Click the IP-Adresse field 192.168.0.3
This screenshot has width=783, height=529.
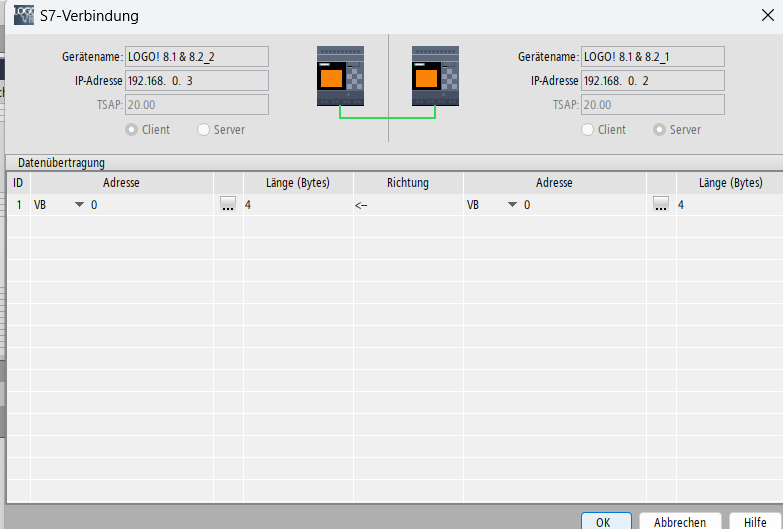pos(197,80)
